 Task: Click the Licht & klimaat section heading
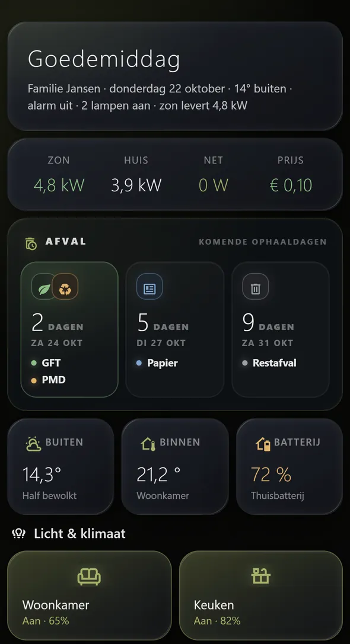pos(80,534)
